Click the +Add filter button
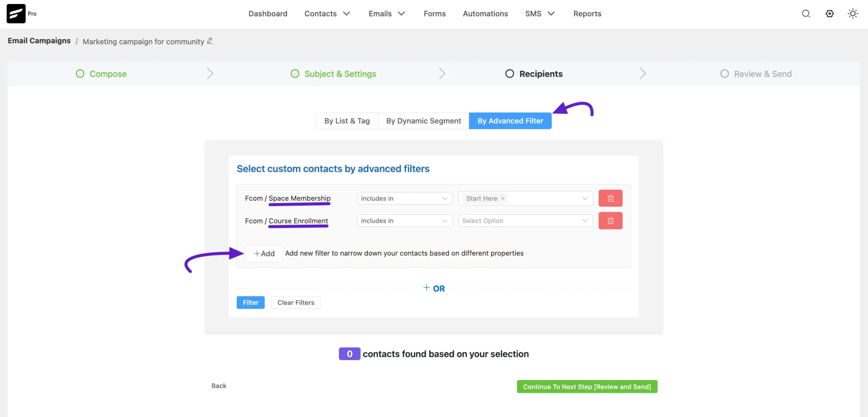The width and height of the screenshot is (868, 417). tap(264, 254)
